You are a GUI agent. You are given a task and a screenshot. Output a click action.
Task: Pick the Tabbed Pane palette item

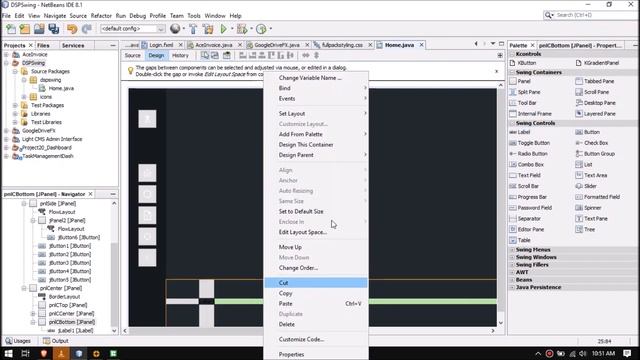tap(595, 81)
